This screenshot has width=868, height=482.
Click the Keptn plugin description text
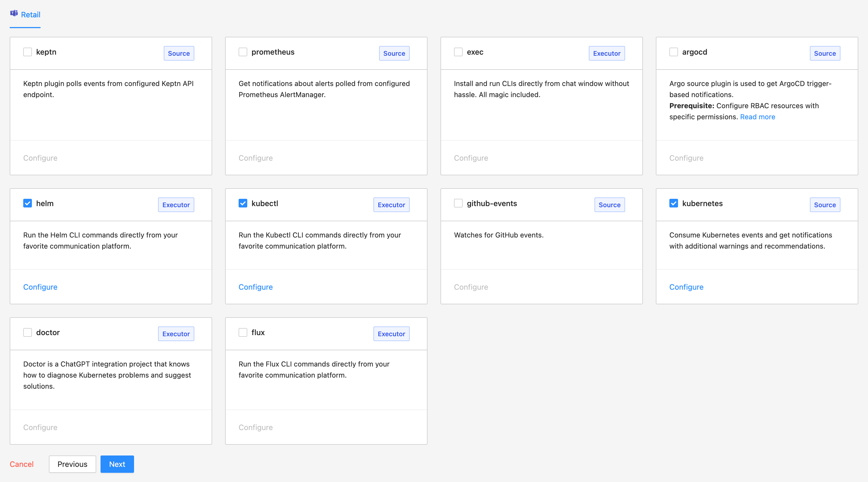108,89
